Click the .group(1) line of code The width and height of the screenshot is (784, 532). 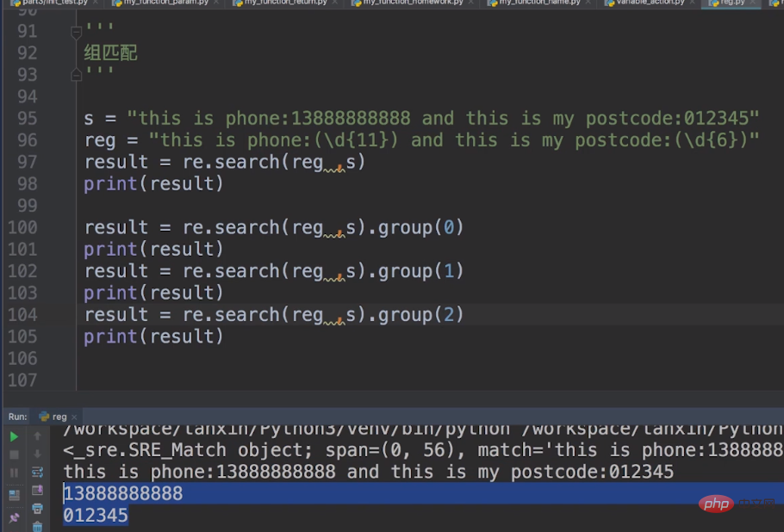click(x=273, y=271)
